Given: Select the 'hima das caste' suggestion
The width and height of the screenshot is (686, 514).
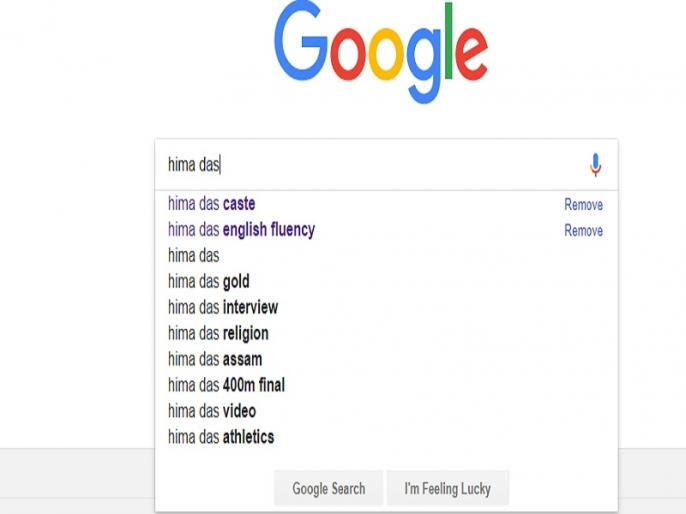Looking at the screenshot, I should click(386, 204).
